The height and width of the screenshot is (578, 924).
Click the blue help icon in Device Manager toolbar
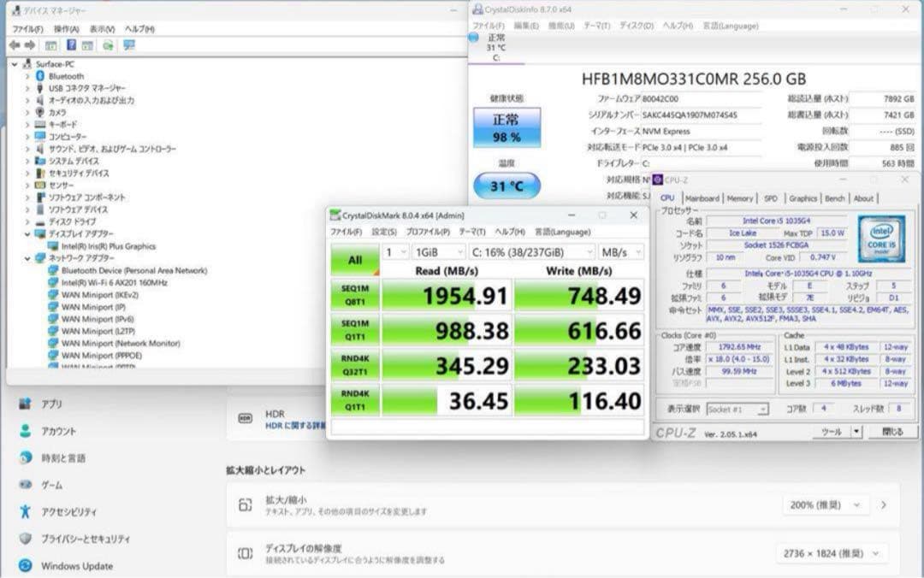pyautogui.click(x=71, y=45)
